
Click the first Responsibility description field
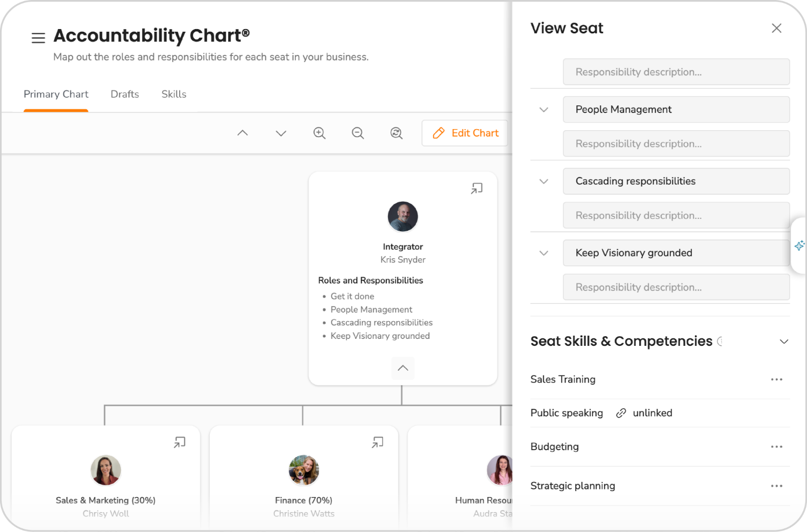[x=676, y=72]
